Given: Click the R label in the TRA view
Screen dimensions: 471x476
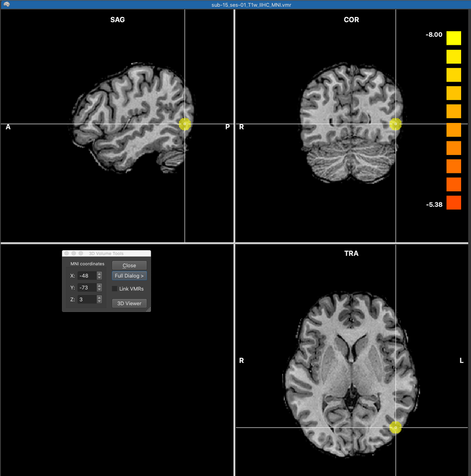Looking at the screenshot, I should pos(242,361).
